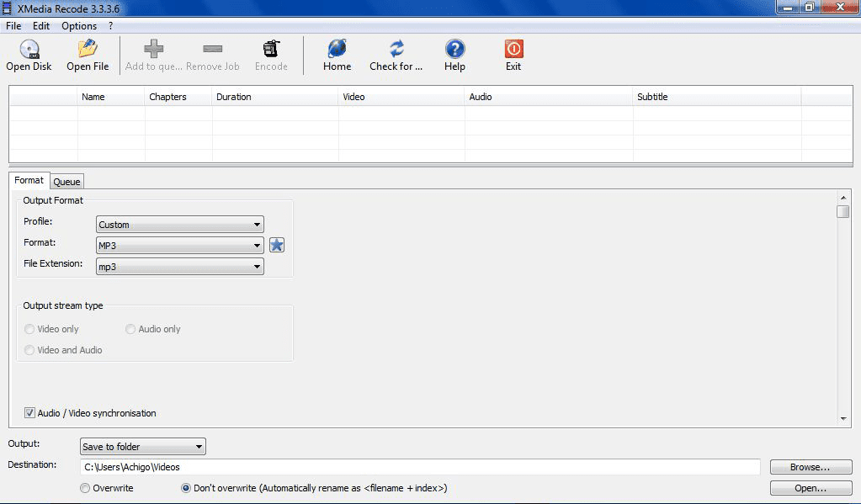Click the Encode icon
Image resolution: width=861 pixels, height=504 pixels.
271,49
